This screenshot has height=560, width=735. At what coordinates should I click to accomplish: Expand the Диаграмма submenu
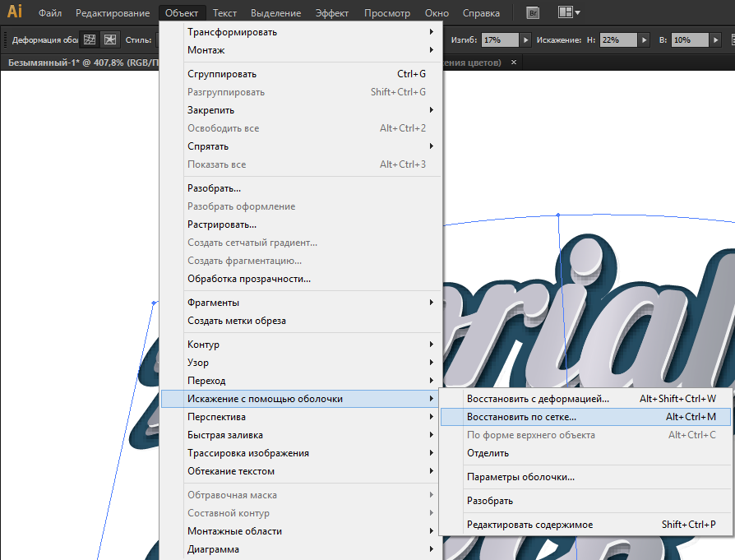pos(300,549)
